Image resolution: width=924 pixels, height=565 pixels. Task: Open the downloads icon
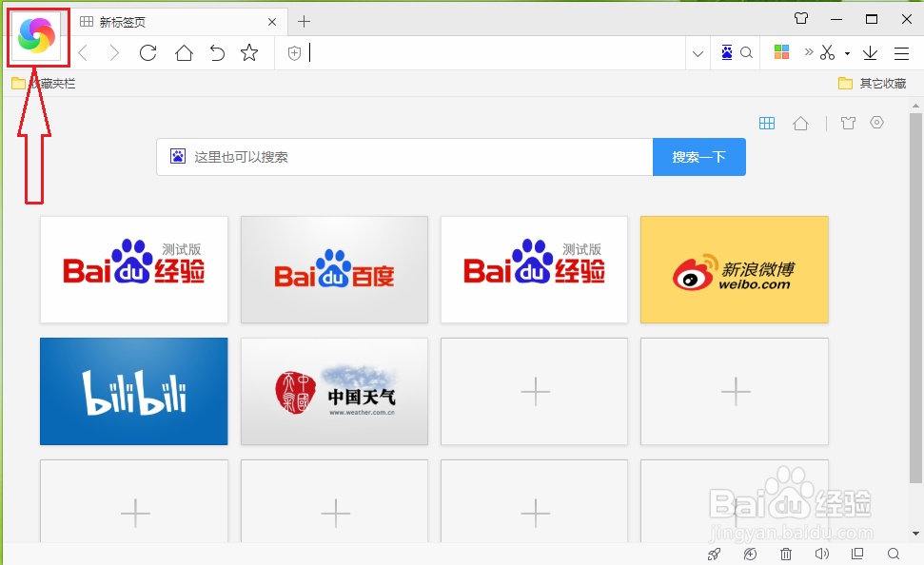tap(870, 53)
